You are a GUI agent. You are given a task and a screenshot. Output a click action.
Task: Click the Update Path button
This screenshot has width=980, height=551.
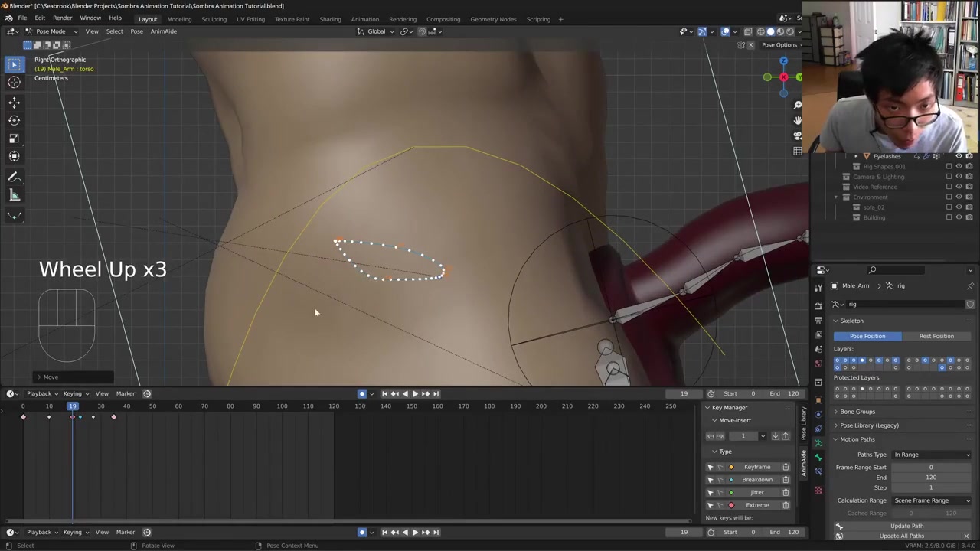[906, 526]
